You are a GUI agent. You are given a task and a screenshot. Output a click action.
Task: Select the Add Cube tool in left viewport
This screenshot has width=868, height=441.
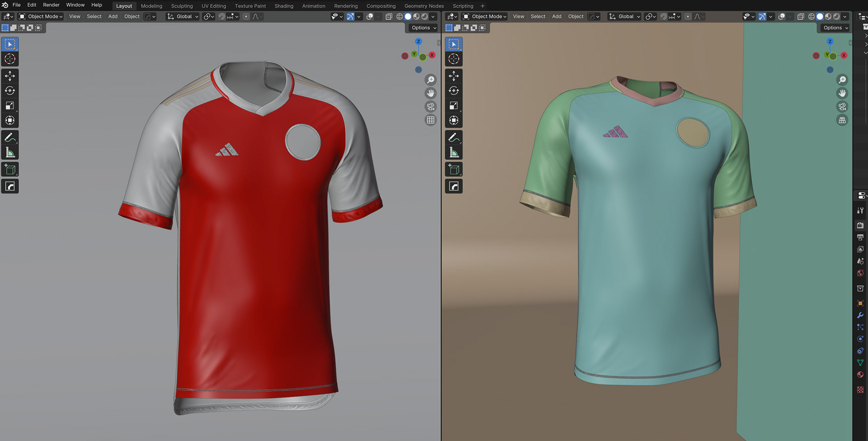[10, 170]
